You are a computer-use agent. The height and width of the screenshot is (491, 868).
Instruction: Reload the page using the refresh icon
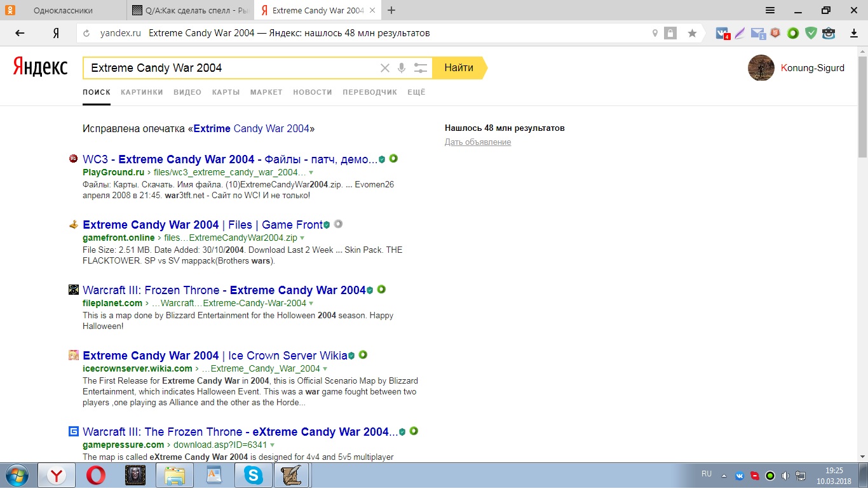click(x=86, y=33)
